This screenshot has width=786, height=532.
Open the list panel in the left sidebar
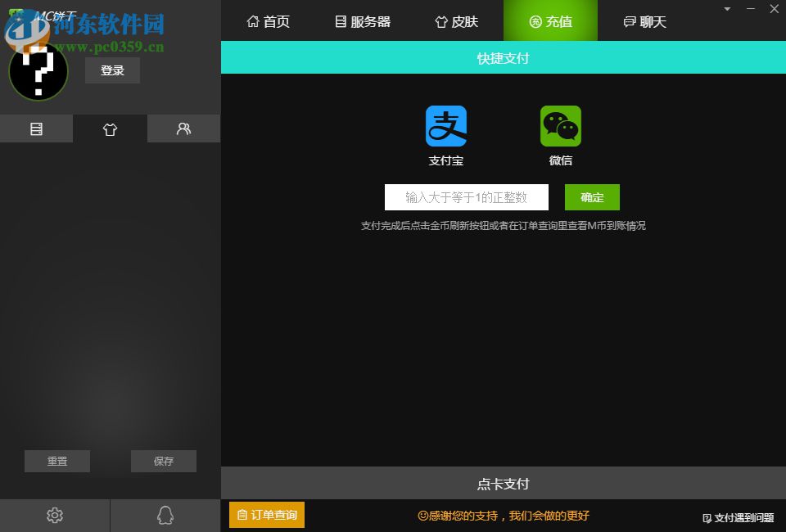(36, 128)
